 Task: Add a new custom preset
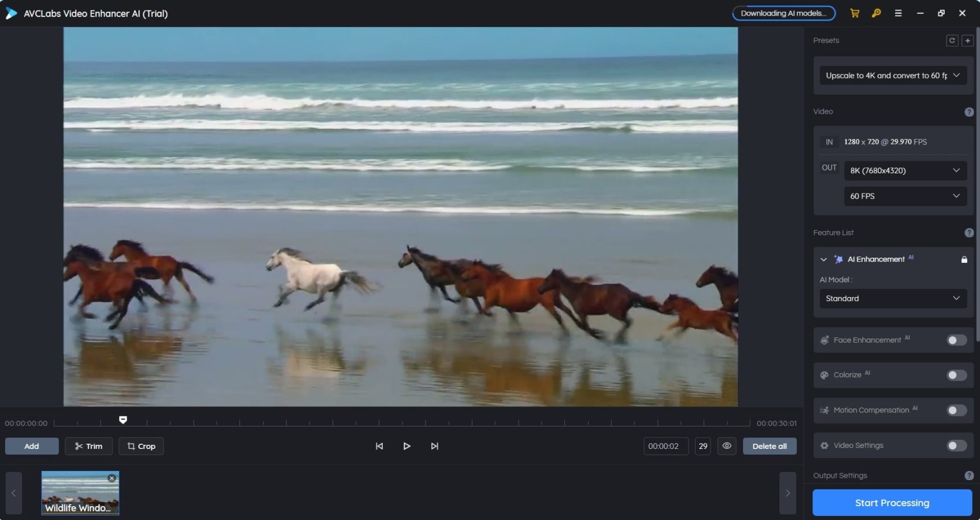967,40
